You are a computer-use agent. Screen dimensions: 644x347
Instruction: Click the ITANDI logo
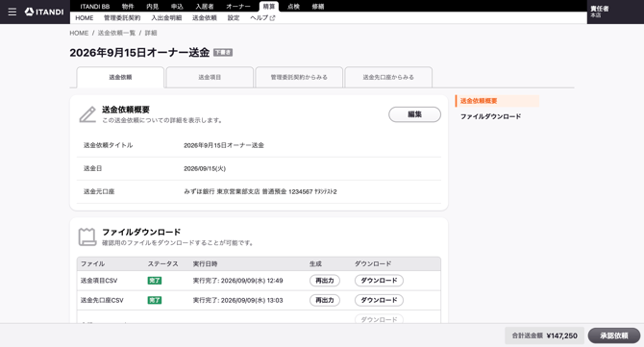coord(44,12)
